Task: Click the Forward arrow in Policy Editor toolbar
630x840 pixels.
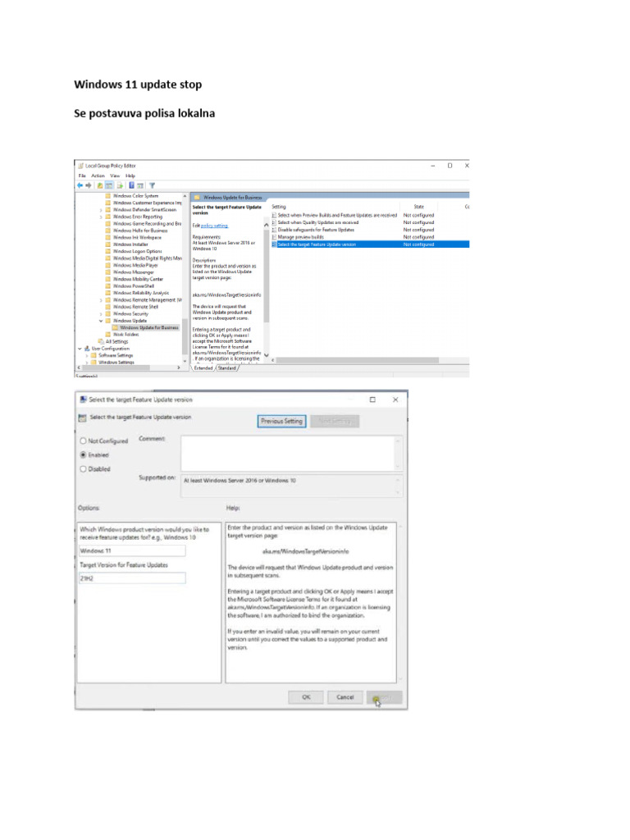Action: point(89,185)
